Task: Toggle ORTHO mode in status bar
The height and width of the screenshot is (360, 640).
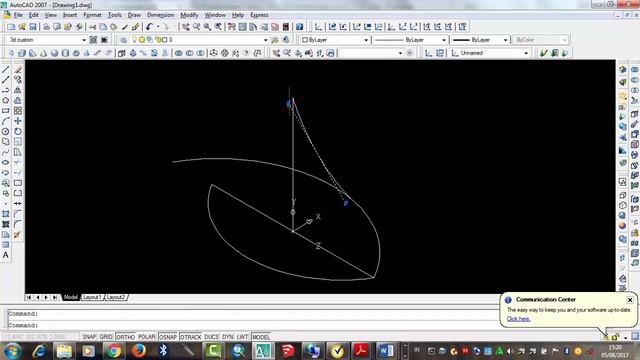Action: [x=125, y=337]
